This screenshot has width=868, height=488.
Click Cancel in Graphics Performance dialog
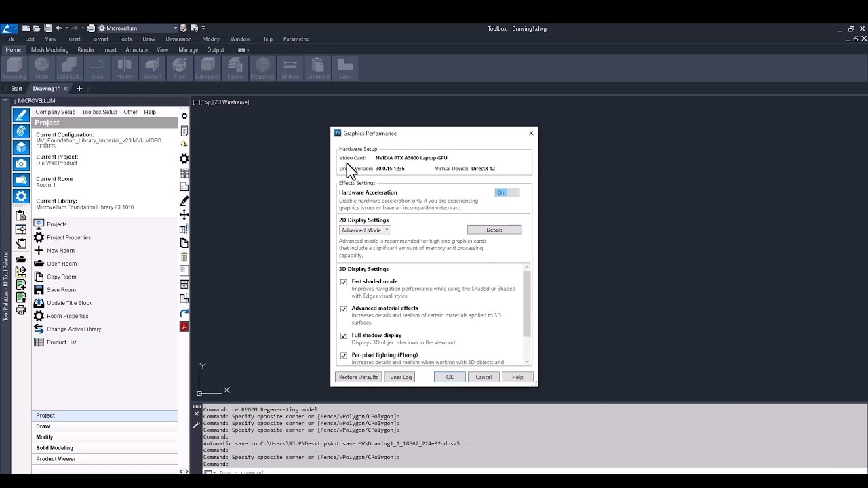[484, 377]
